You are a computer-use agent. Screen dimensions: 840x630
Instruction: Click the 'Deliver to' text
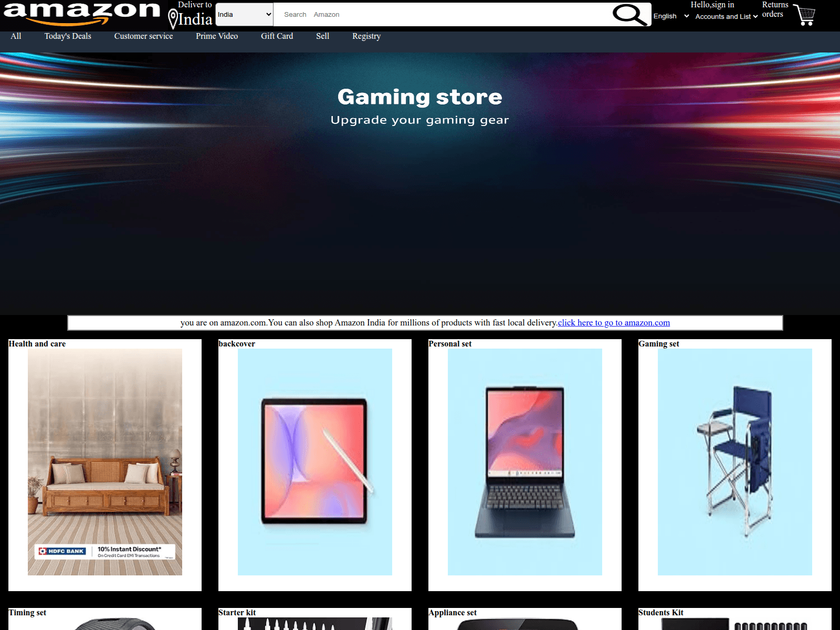pyautogui.click(x=195, y=5)
